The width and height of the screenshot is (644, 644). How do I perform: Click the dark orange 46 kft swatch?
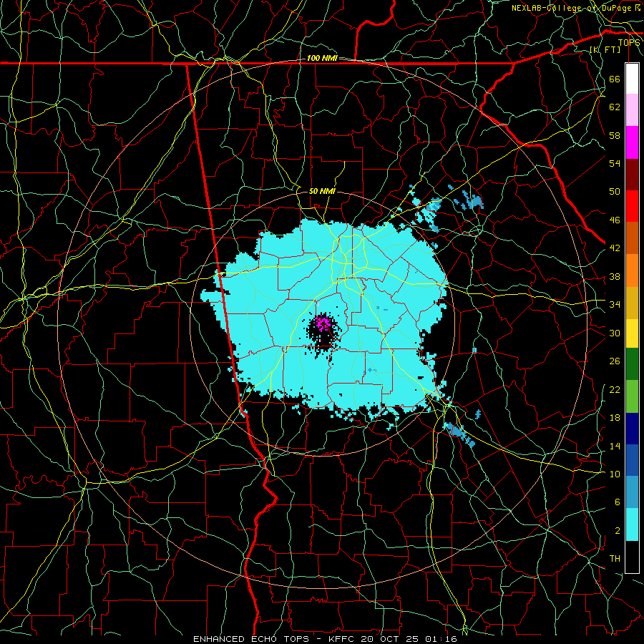(x=632, y=238)
